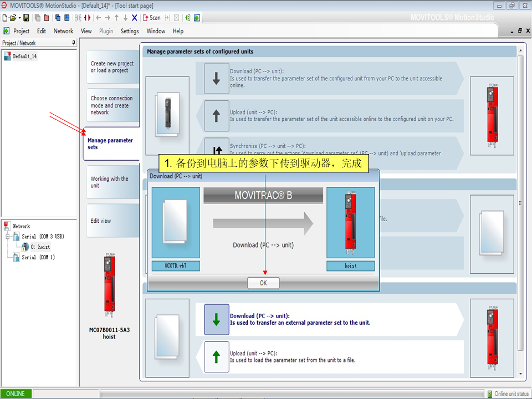Click the gray Download down-arrow icon for configured units
This screenshot has width=532, height=399.
tap(216, 78)
